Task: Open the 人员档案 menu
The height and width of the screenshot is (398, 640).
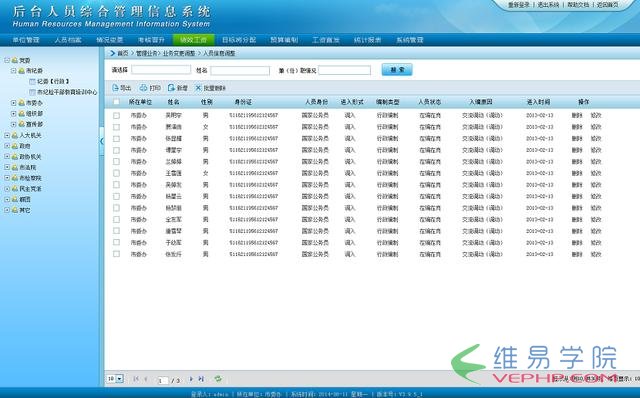Action: tap(68, 40)
